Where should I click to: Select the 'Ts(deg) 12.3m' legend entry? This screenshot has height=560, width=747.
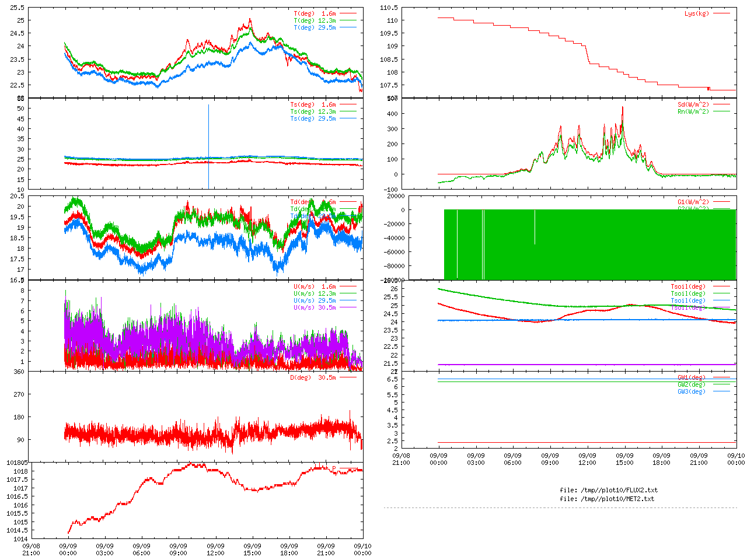[x=313, y=112]
